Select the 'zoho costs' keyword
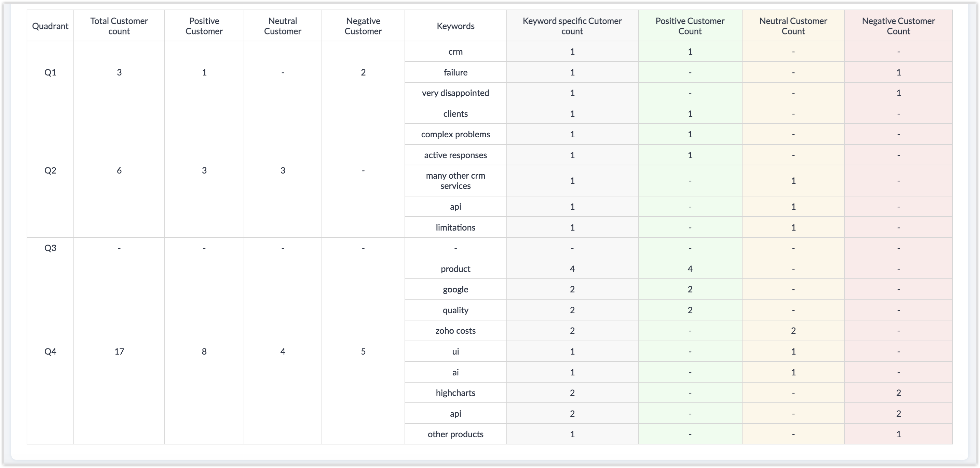Viewport: 980px width, 468px height. pos(455,330)
